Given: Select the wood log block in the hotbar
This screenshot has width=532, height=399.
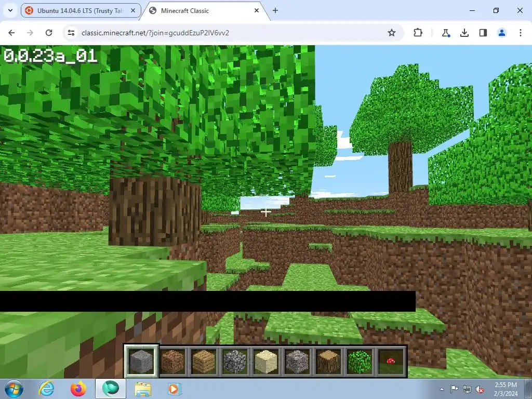Looking at the screenshot, I should tap(328, 361).
